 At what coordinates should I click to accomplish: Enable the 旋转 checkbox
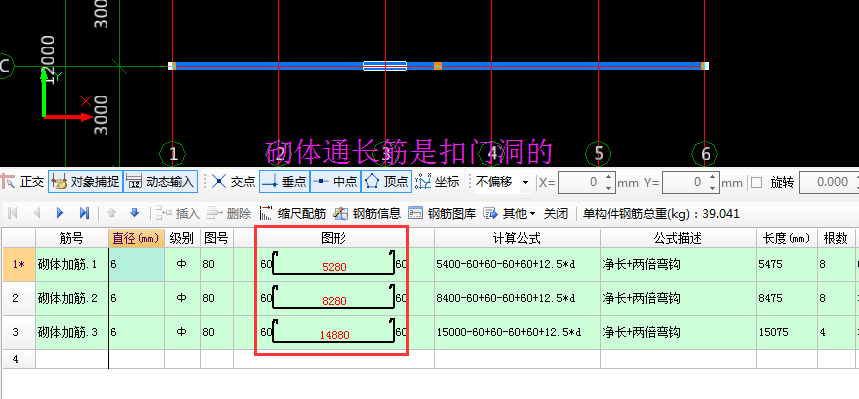coord(757,183)
